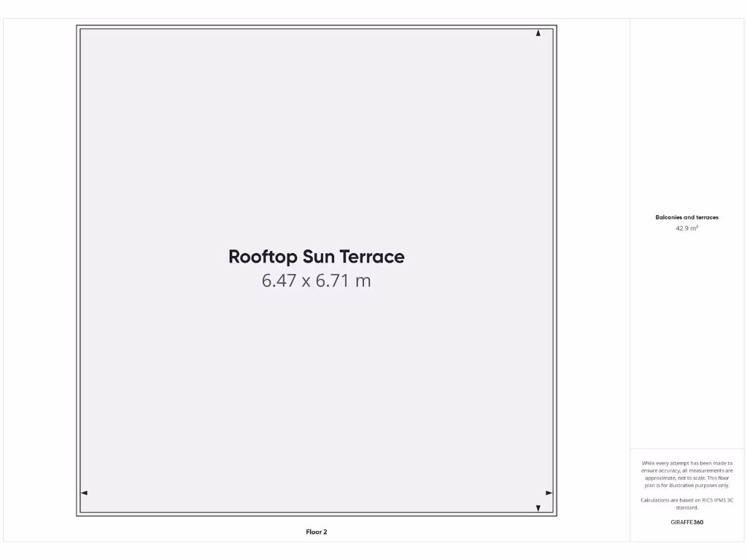Screen dimensions: 747x560
Task: Select the Floor 2 label below the plan
Action: point(316,532)
